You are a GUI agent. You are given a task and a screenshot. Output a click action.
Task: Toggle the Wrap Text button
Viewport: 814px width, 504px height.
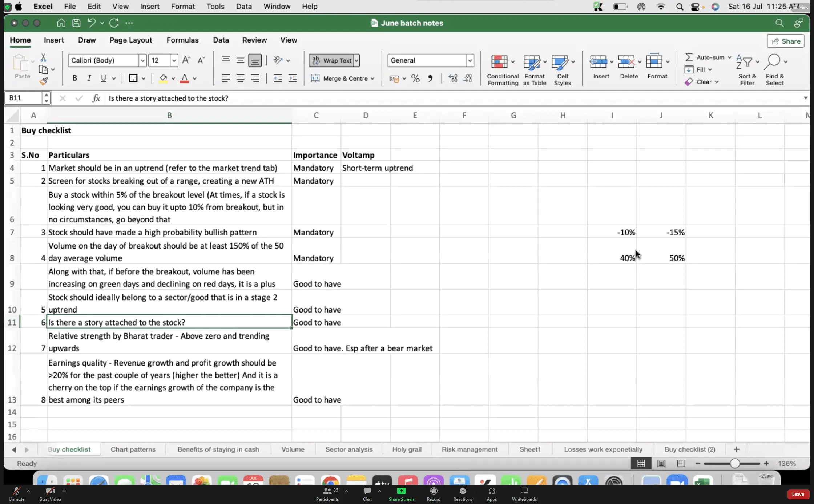pos(331,60)
